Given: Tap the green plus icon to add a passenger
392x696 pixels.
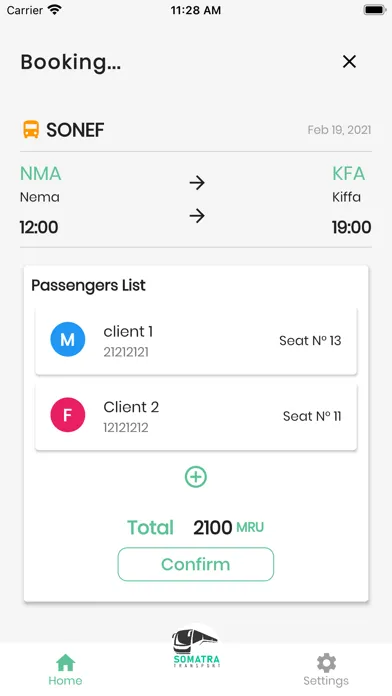Looking at the screenshot, I should [x=196, y=477].
